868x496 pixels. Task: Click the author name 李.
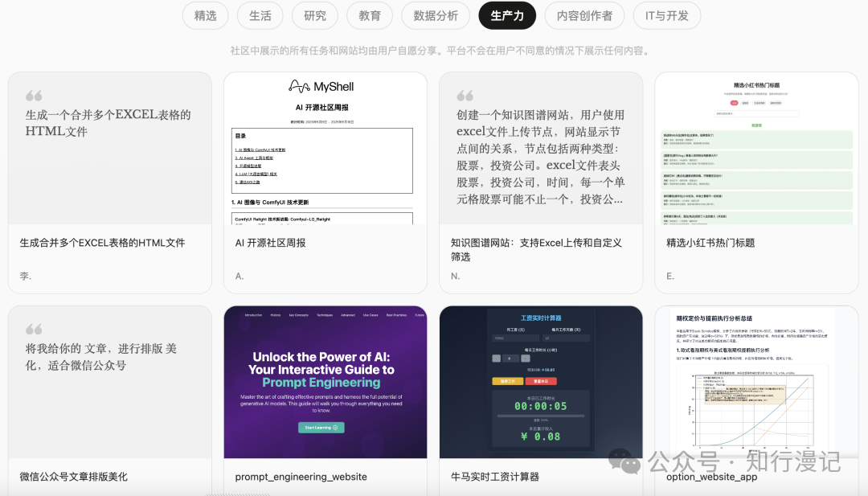(26, 276)
